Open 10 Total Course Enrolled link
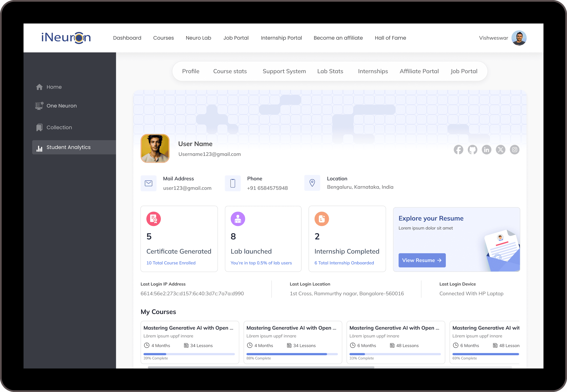This screenshot has width=567, height=392. 171,263
